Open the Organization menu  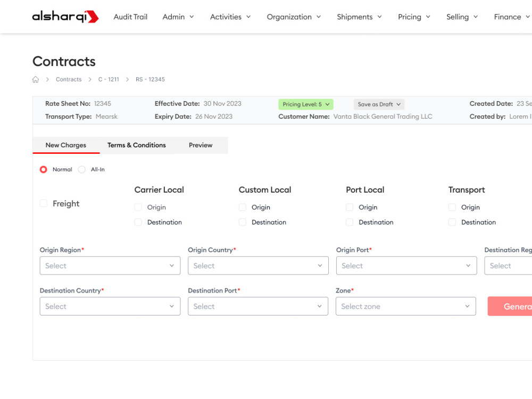coord(294,17)
